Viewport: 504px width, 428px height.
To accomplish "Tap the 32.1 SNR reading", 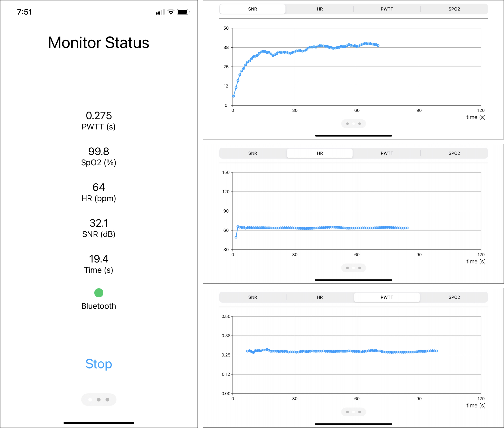I will coord(99,223).
